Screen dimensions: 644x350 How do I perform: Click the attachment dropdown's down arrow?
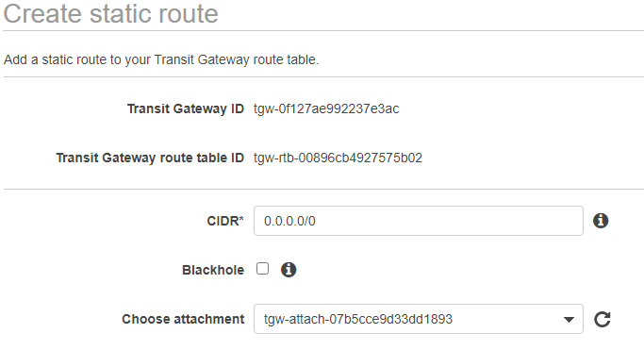[x=569, y=320]
